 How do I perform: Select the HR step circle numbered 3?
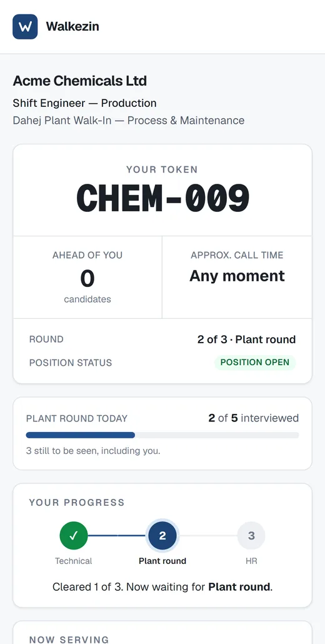pos(251,536)
